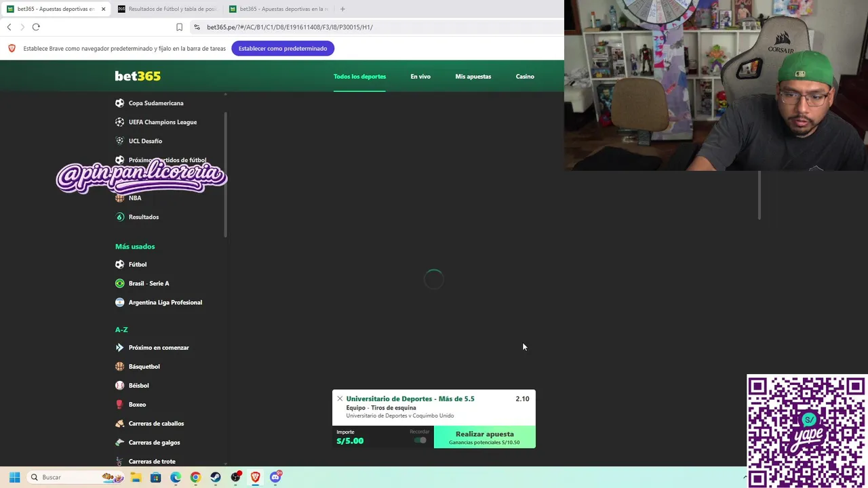Click the Carreras de trote icon

point(120,462)
